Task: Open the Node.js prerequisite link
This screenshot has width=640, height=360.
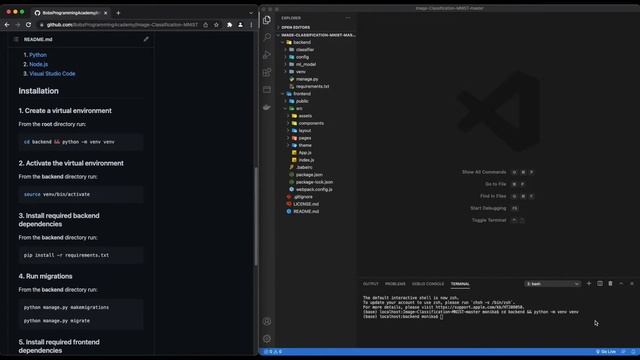Action: coord(38,64)
